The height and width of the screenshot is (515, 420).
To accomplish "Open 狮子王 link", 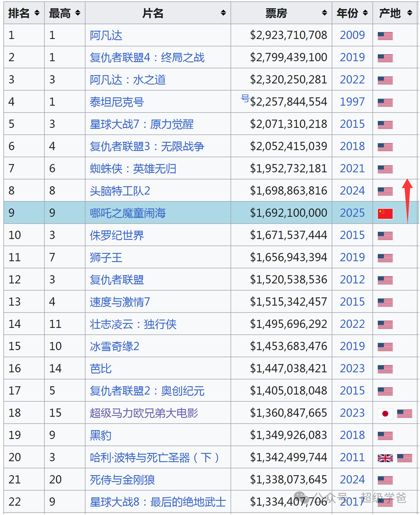I will pyautogui.click(x=106, y=257).
